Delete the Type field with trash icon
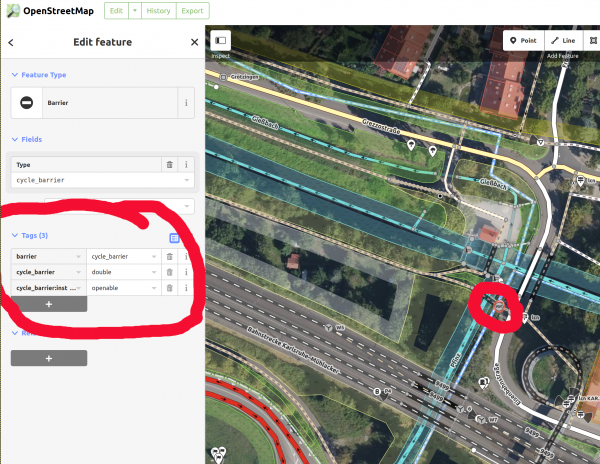This screenshot has width=600, height=464. [x=169, y=164]
